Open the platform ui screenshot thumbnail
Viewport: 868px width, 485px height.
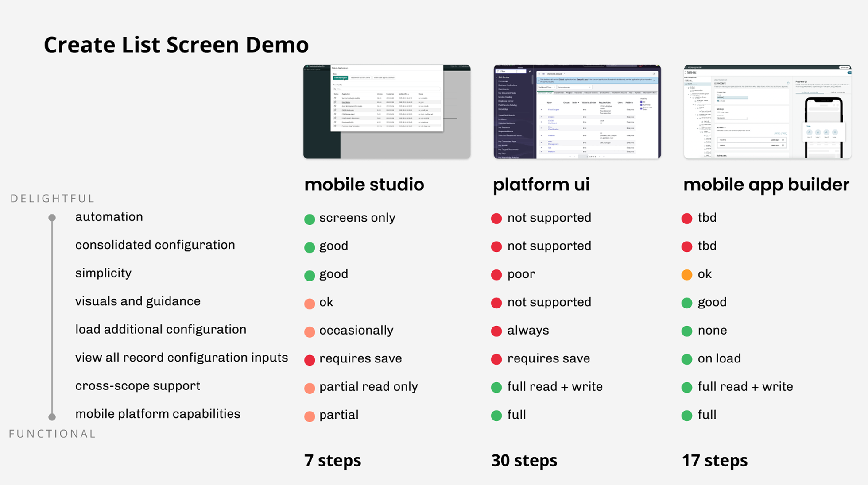577,112
